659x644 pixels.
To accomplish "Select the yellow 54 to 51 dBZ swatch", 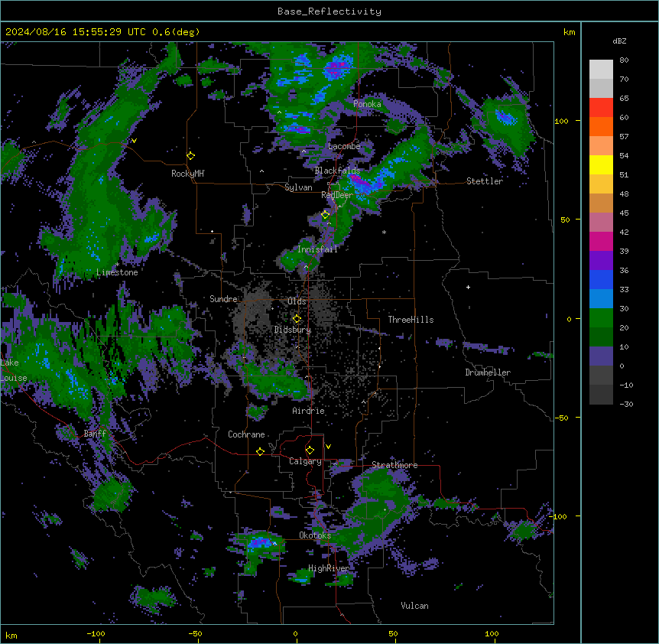I will 601,165.
